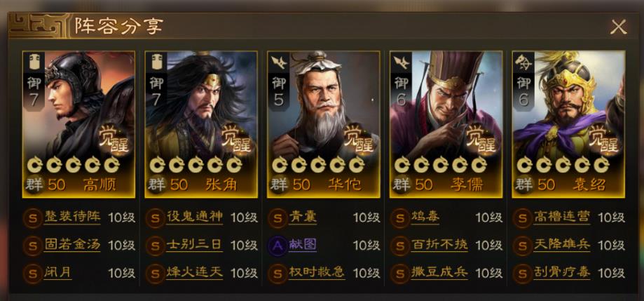View the 撒豆成兵 skill details
The width and height of the screenshot is (644, 301).
439,272
